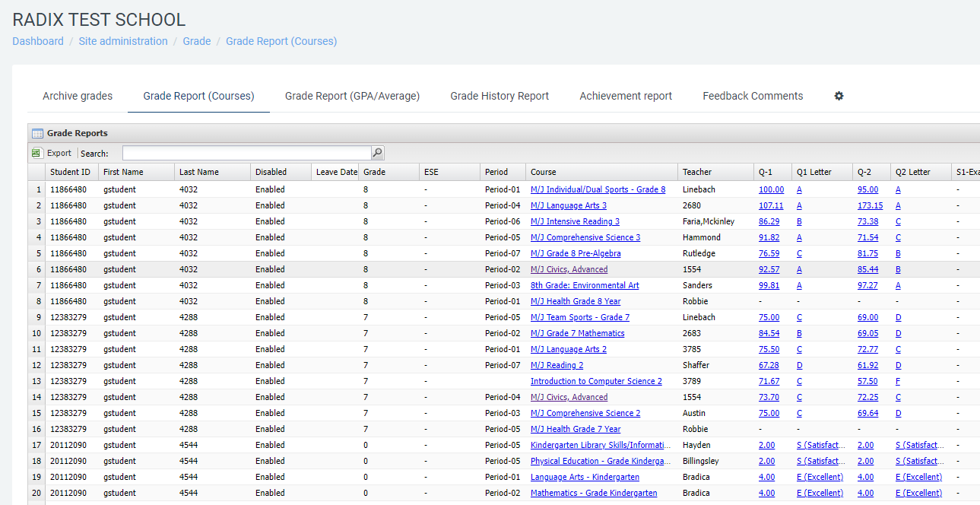Sort by the Student ID column header
Viewport: 980px width, 505px height.
[71, 172]
